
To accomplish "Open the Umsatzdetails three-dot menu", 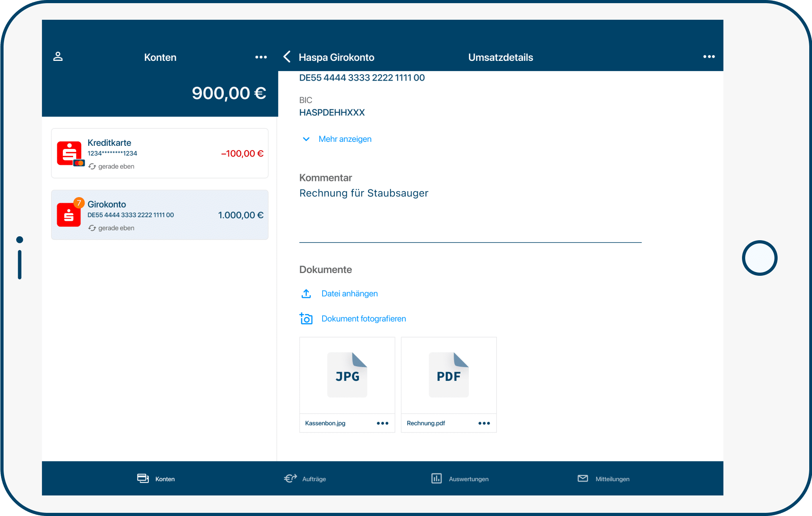I will pos(709,57).
